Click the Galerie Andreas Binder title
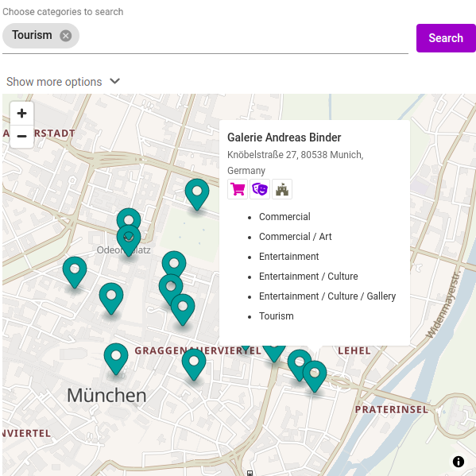476x476 pixels. coord(284,137)
